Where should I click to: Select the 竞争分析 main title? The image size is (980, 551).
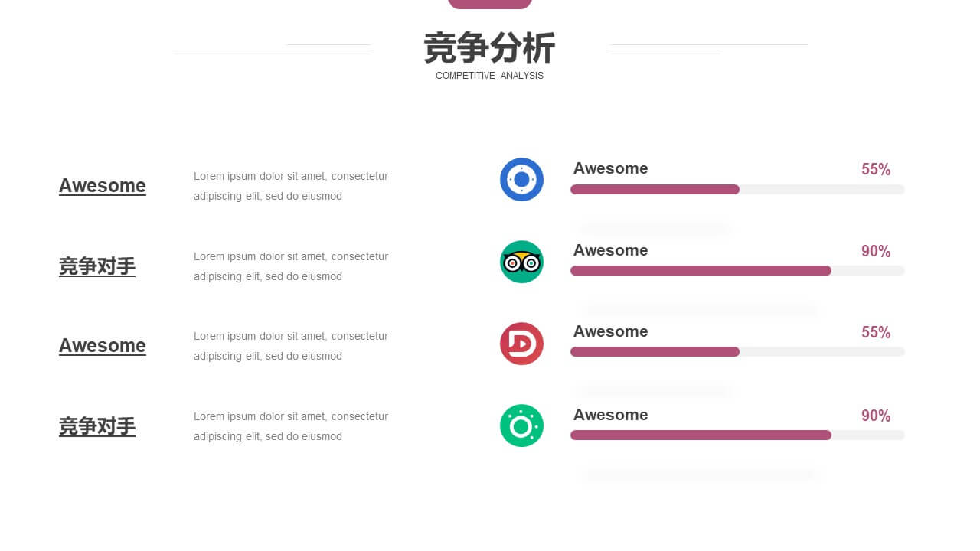pos(489,48)
